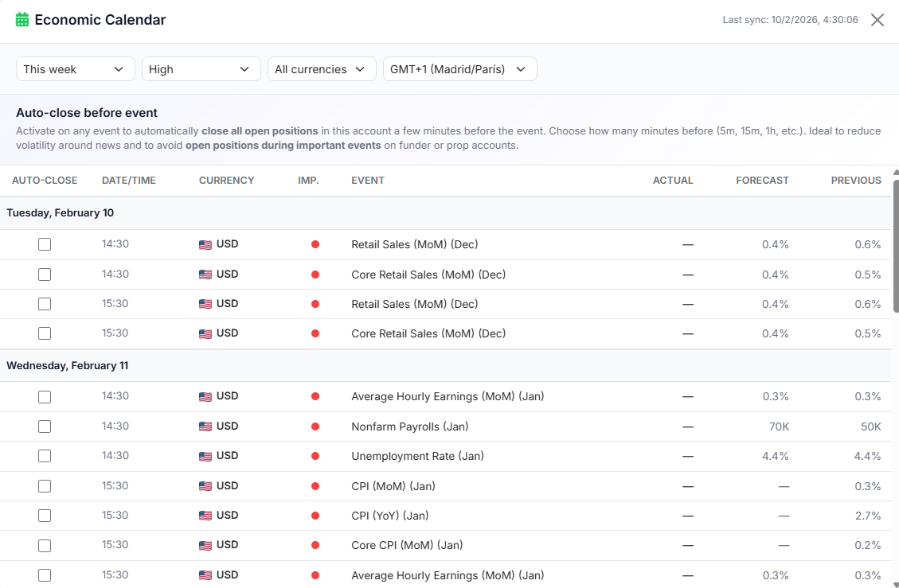This screenshot has height=588, width=899.
Task: Click the red impact dot beside CPI (YoY) (Jan)
Action: pyautogui.click(x=315, y=516)
